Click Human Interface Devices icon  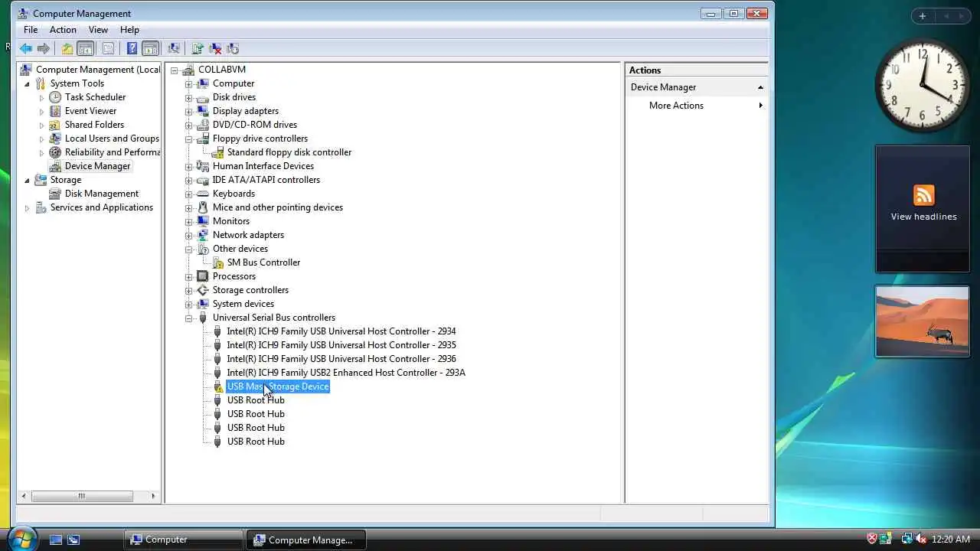point(203,166)
